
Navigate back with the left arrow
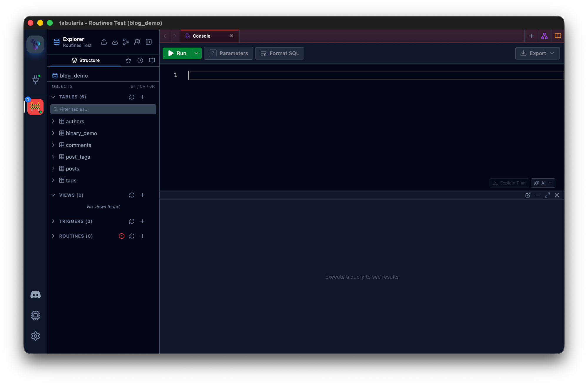165,36
